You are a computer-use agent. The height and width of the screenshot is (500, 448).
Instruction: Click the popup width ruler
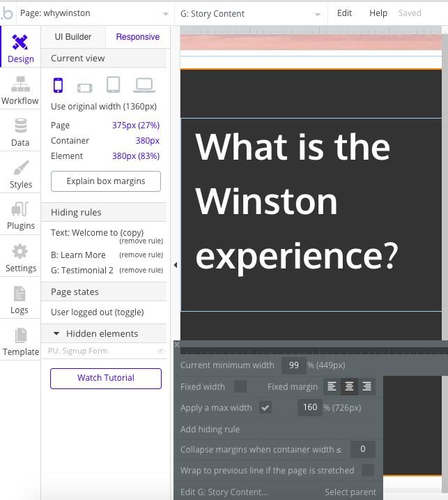click(314, 351)
